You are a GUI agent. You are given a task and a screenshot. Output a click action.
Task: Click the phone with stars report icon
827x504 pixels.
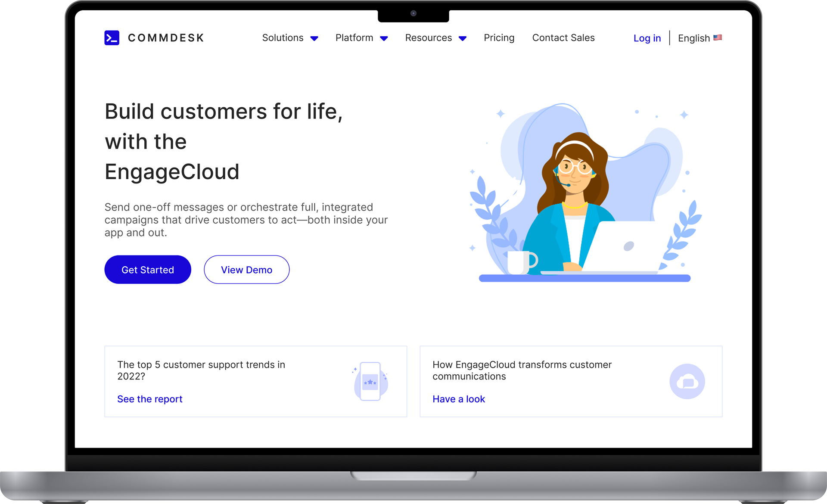(370, 381)
